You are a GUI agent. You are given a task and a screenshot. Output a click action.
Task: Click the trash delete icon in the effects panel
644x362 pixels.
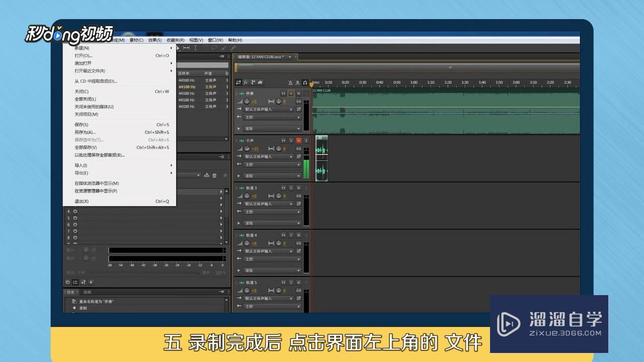point(214,175)
